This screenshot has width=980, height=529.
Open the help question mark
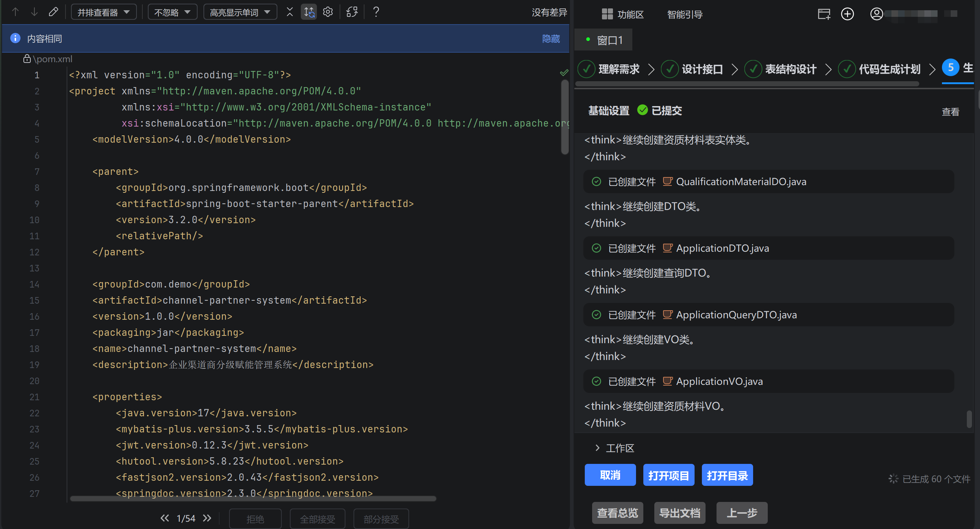376,12
